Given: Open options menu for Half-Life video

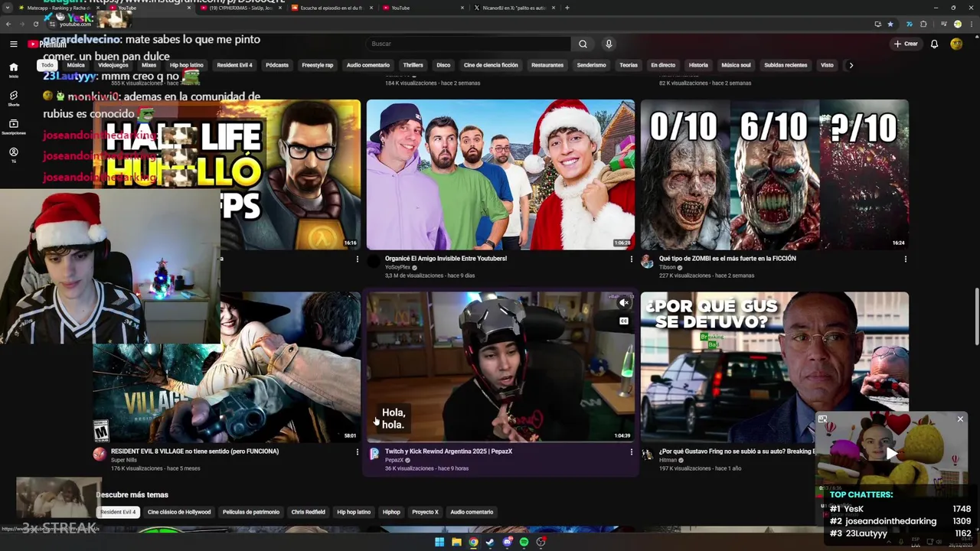Looking at the screenshot, I should pos(357,259).
